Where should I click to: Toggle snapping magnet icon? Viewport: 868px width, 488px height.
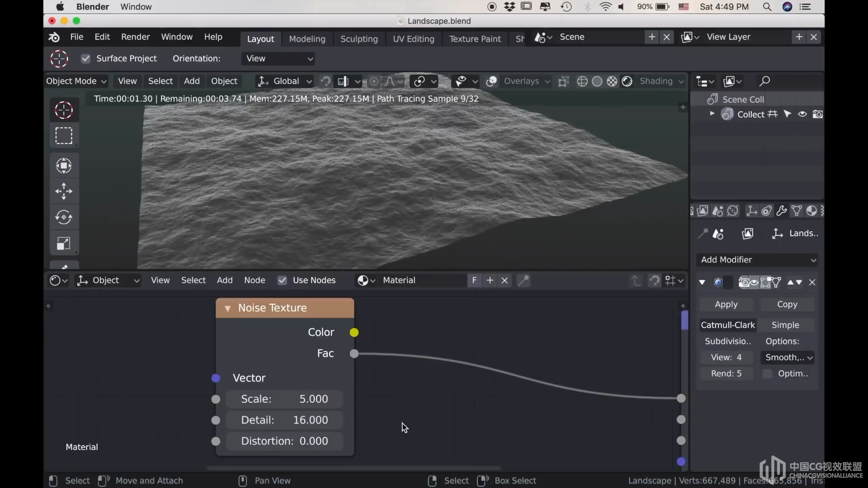coord(325,81)
